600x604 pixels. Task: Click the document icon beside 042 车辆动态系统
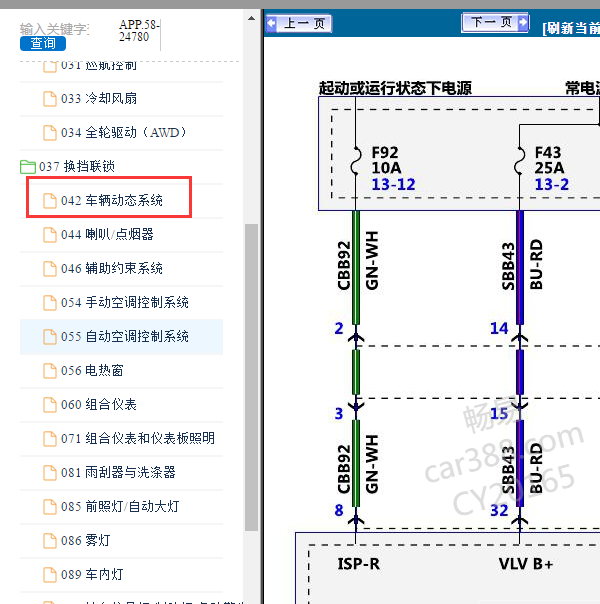50,201
